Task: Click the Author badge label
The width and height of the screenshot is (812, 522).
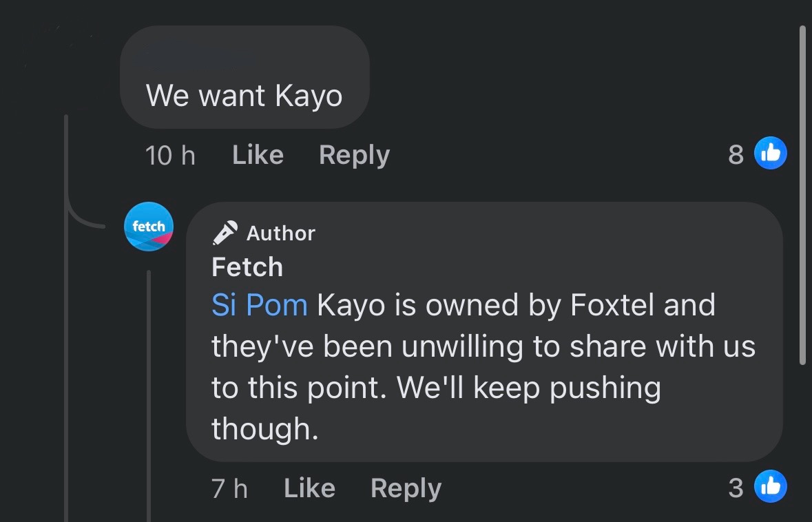Action: (280, 233)
